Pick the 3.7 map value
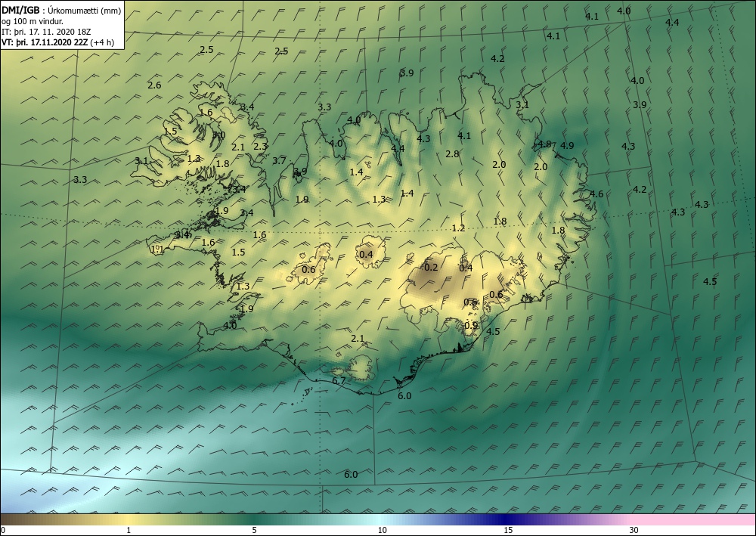Viewport: 756px width, 536px height. (279, 161)
